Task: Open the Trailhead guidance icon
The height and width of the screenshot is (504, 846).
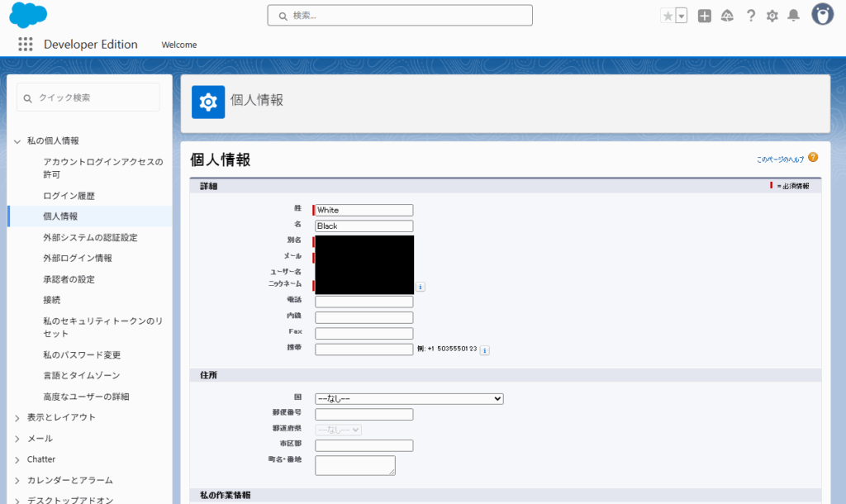Action: 727,16
